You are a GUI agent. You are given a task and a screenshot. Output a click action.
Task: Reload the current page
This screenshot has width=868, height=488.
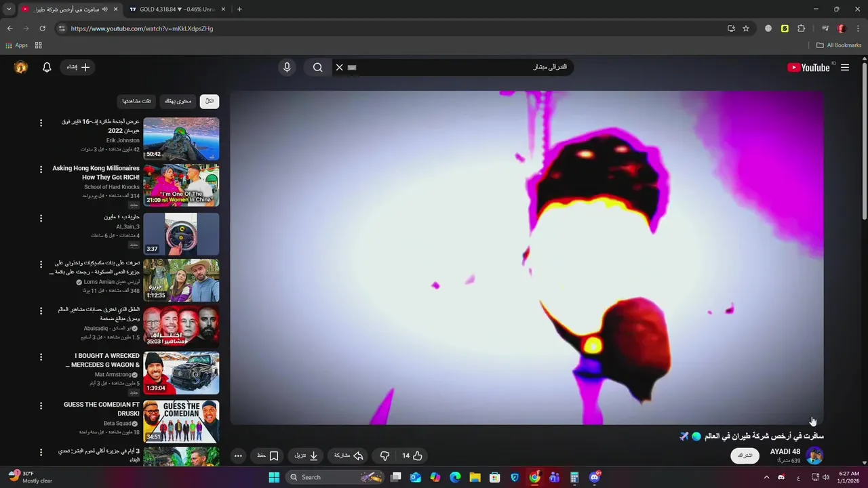[42, 28]
